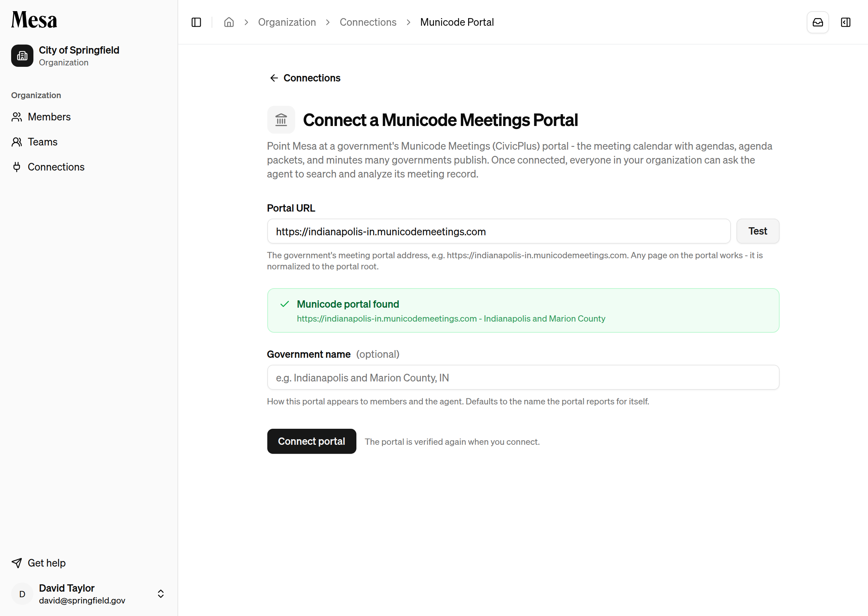Focus the Government name input

point(523,377)
